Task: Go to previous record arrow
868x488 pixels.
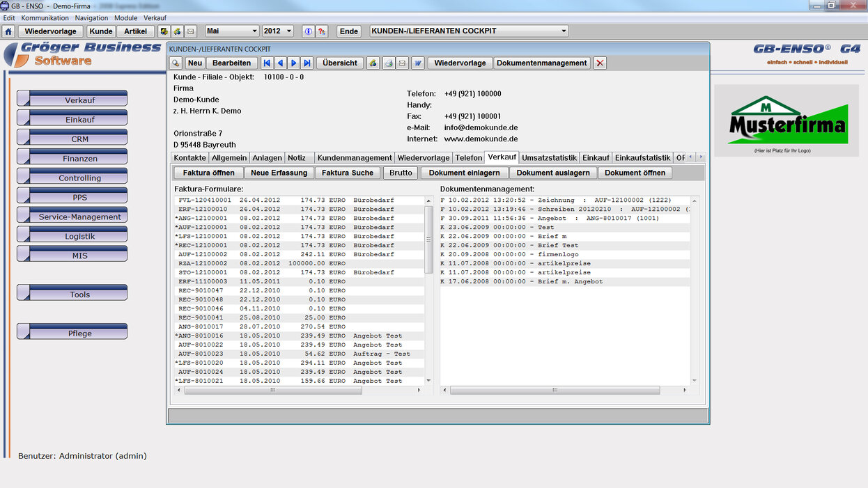Action: [281, 63]
